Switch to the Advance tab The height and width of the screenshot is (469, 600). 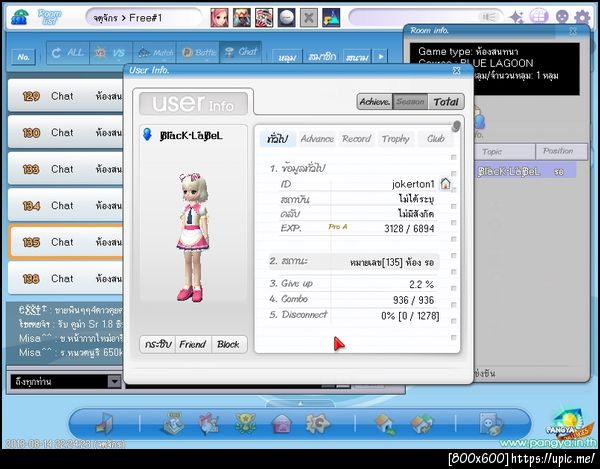(317, 139)
